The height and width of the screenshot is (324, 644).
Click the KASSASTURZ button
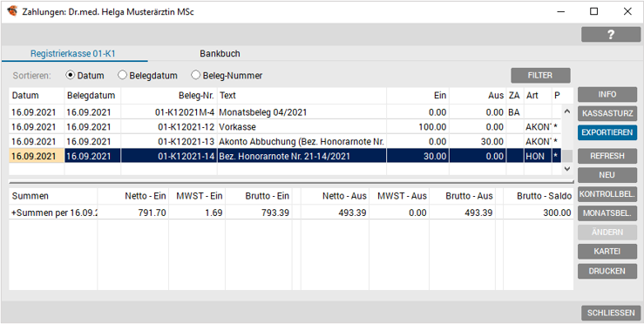point(607,113)
